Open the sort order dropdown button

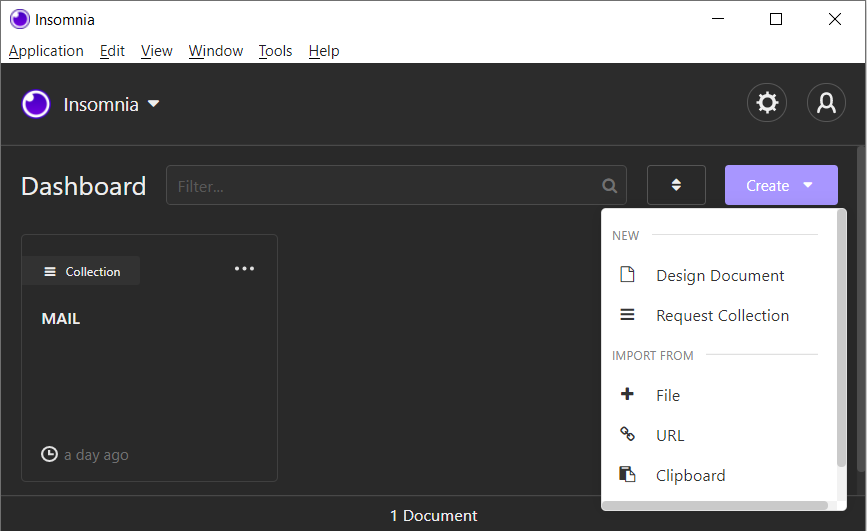(x=676, y=185)
